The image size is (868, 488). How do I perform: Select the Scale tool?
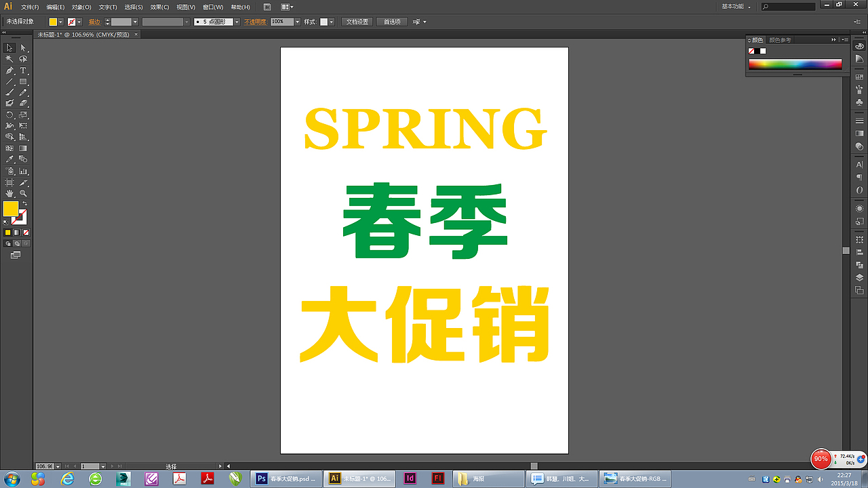(23, 115)
